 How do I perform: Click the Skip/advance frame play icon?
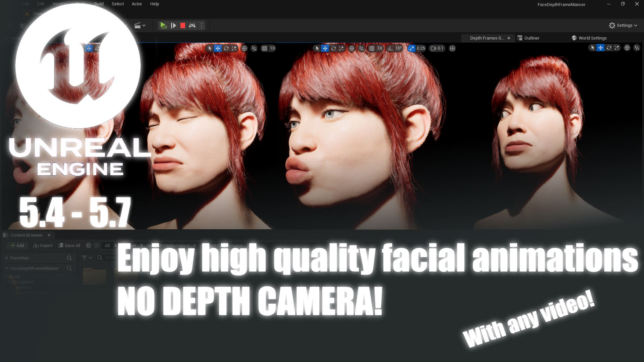click(173, 25)
